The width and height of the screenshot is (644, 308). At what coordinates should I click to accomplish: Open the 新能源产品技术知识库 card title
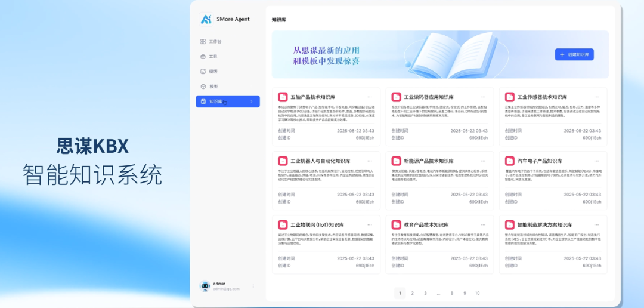(x=428, y=161)
